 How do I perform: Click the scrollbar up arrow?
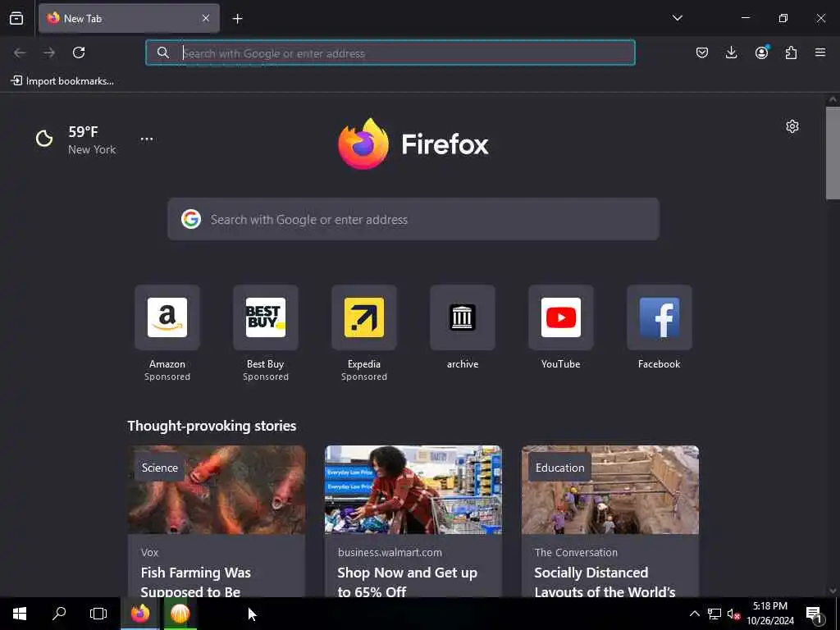tap(833, 99)
